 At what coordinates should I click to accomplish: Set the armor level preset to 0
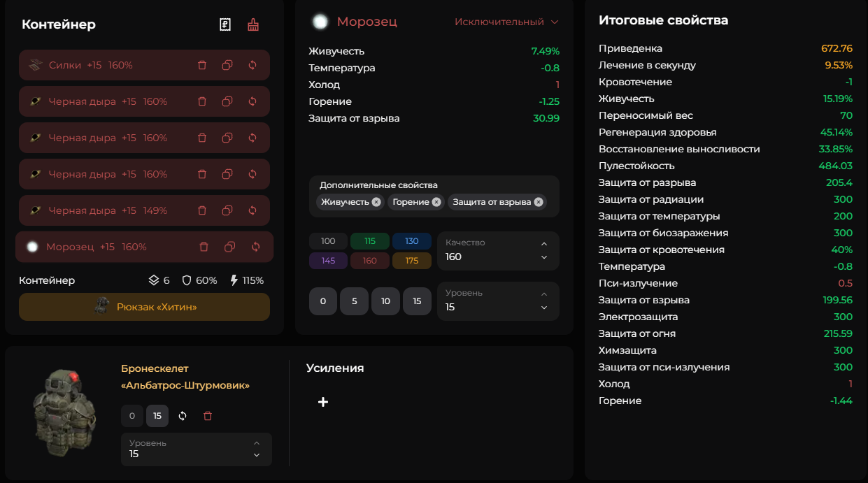pos(131,416)
